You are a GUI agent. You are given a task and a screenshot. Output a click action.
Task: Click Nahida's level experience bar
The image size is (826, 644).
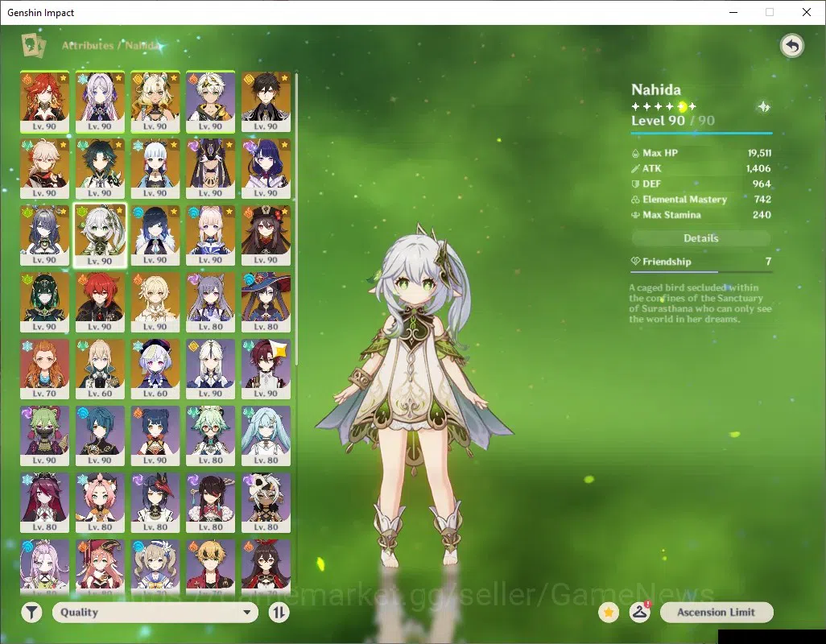point(701,133)
